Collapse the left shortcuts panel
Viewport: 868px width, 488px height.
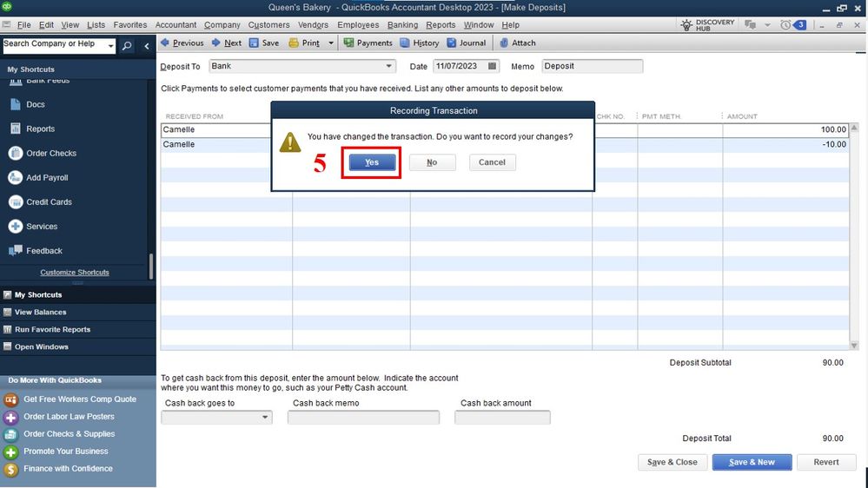[147, 46]
